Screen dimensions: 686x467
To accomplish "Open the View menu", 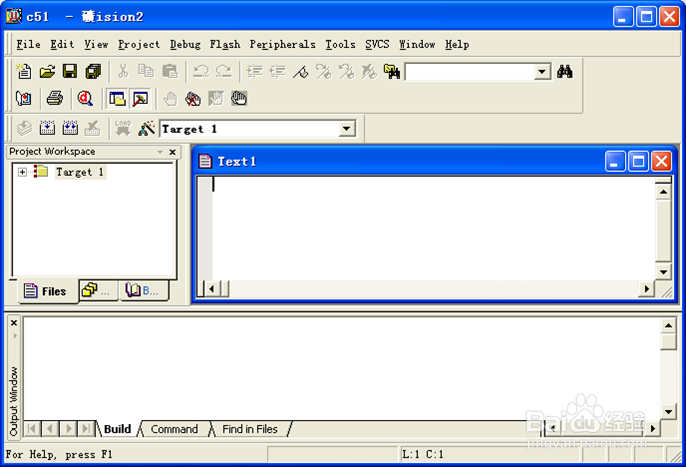I will click(x=96, y=44).
